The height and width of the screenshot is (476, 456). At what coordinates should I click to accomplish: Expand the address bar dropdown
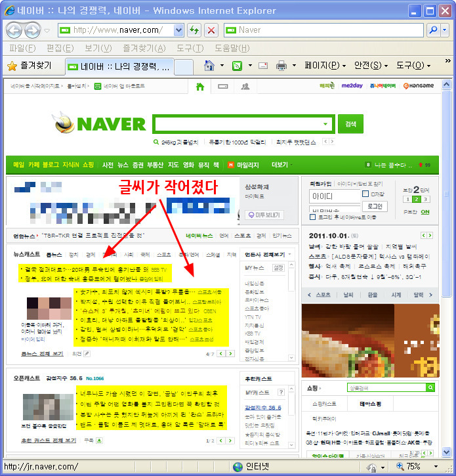178,30
